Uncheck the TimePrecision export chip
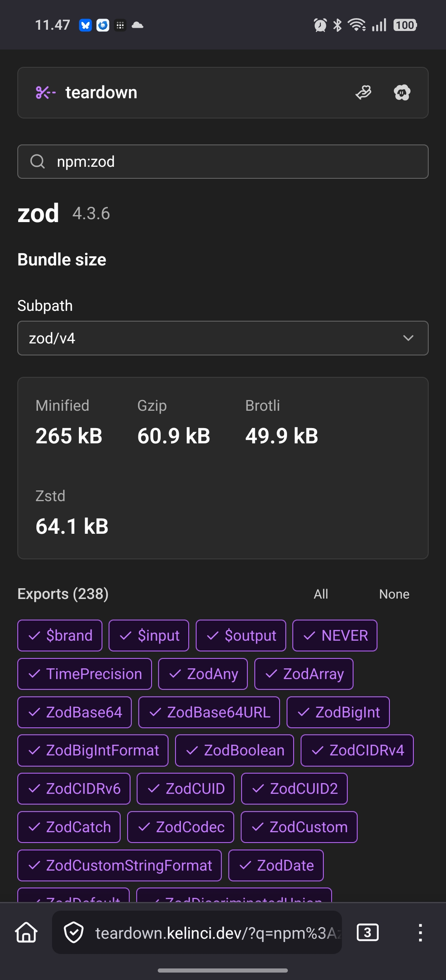The height and width of the screenshot is (980, 446). 85,674
